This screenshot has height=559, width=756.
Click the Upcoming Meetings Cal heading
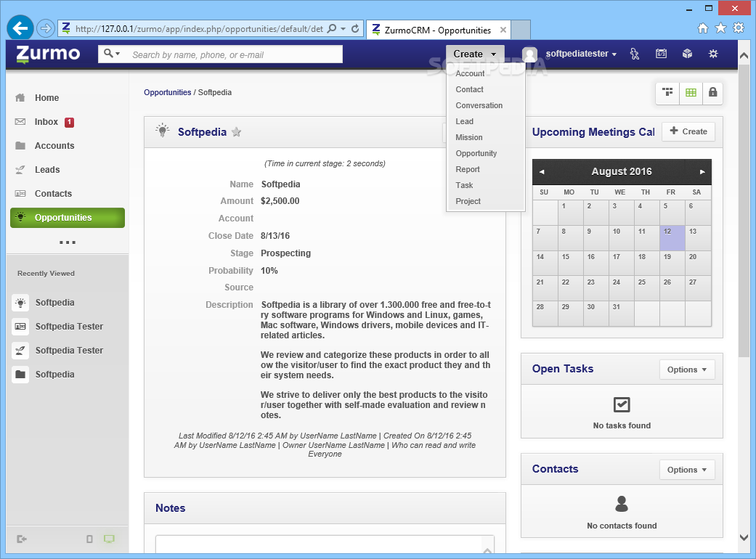coord(593,132)
